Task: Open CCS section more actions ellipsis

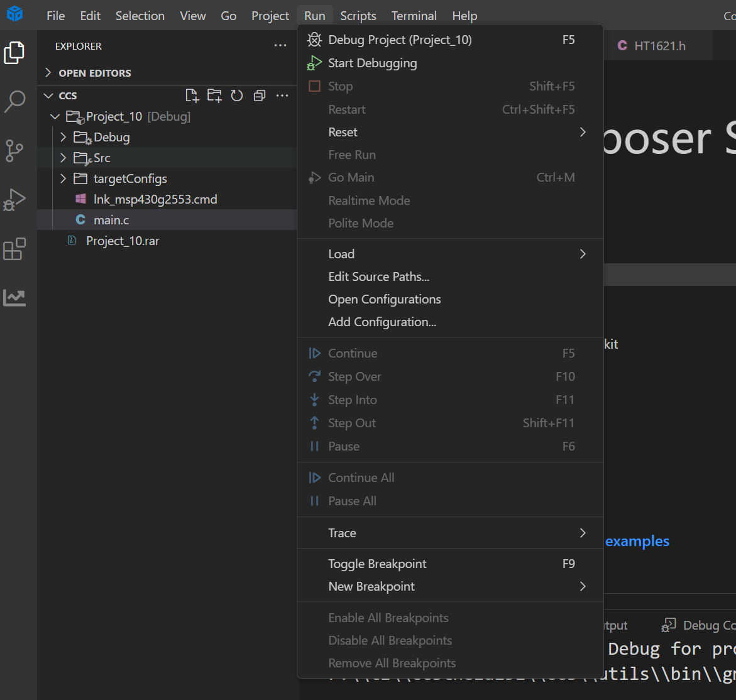Action: coord(282,96)
